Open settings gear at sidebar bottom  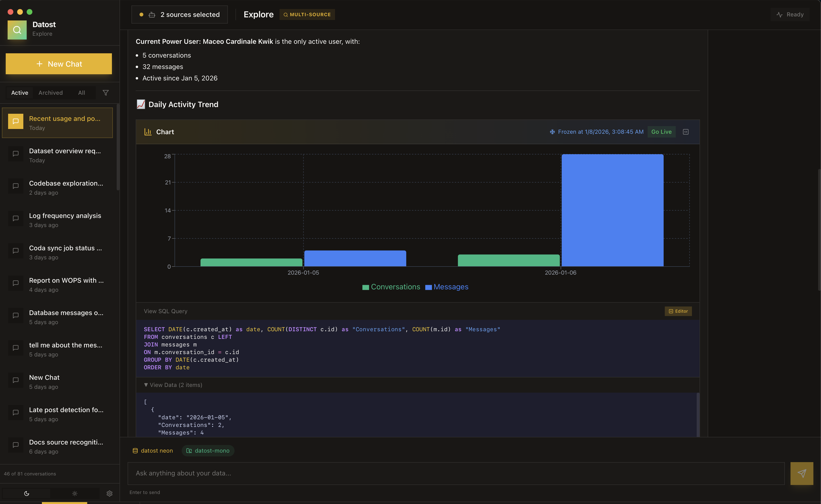coord(109,493)
